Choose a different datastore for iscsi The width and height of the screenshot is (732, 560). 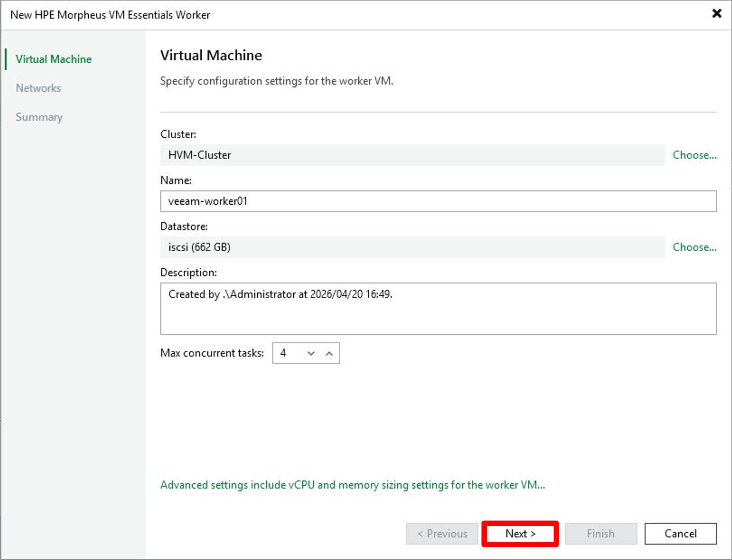(694, 247)
